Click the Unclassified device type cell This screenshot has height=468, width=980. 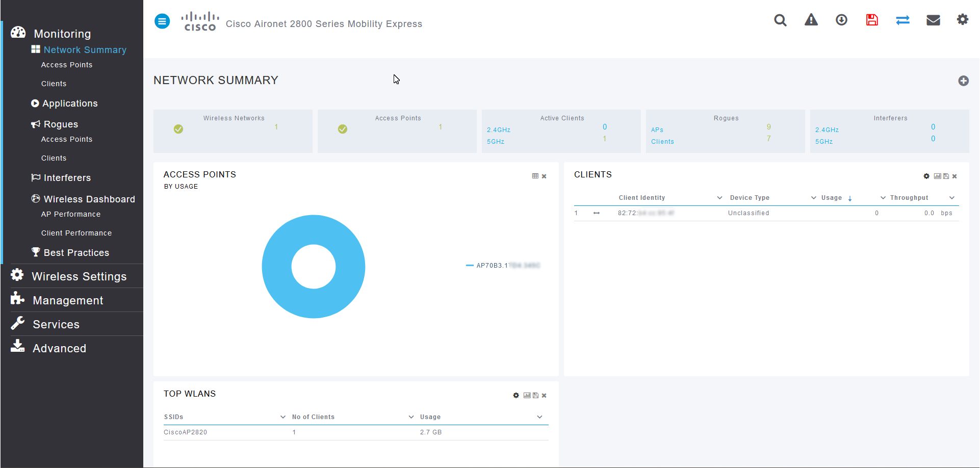click(x=749, y=213)
